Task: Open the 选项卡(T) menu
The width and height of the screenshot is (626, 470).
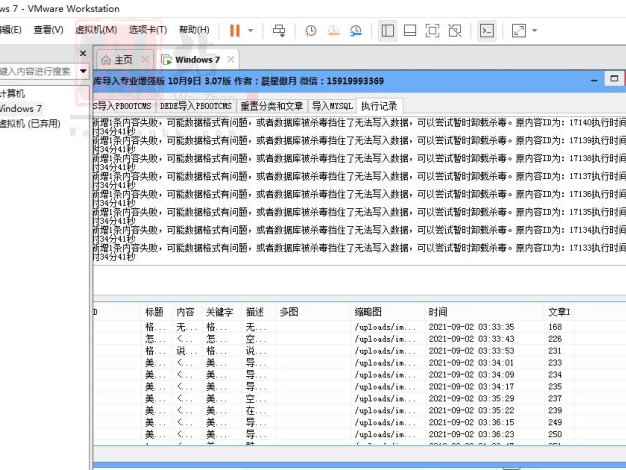Action: click(x=148, y=30)
